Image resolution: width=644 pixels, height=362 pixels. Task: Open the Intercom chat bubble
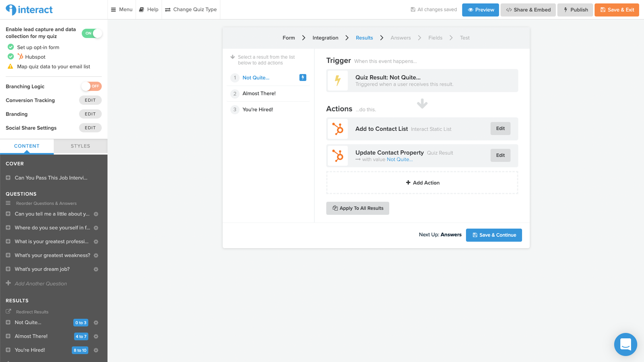coord(625,344)
